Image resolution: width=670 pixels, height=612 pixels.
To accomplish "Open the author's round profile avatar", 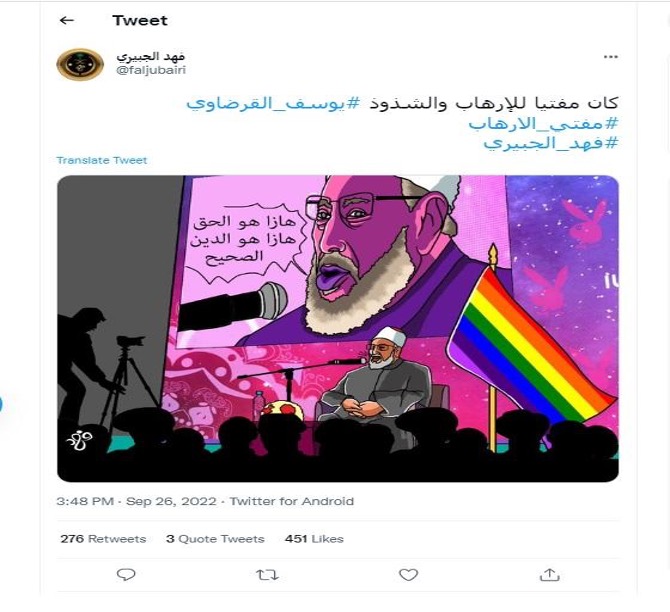I will (80, 65).
